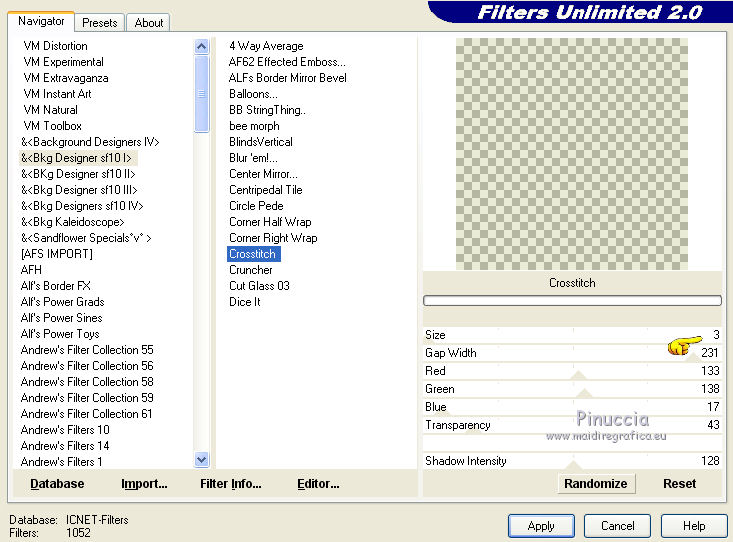
Task: Choose the Crosstitch filter
Action: point(253,253)
